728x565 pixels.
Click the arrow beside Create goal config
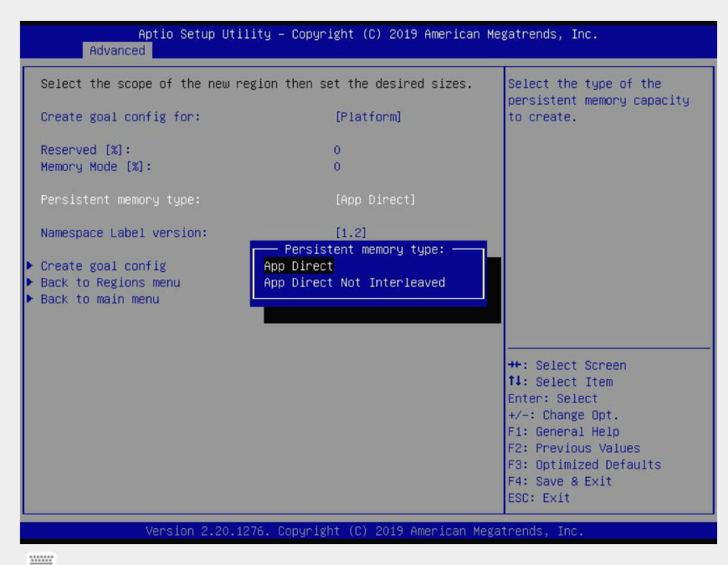pyautogui.click(x=30, y=265)
